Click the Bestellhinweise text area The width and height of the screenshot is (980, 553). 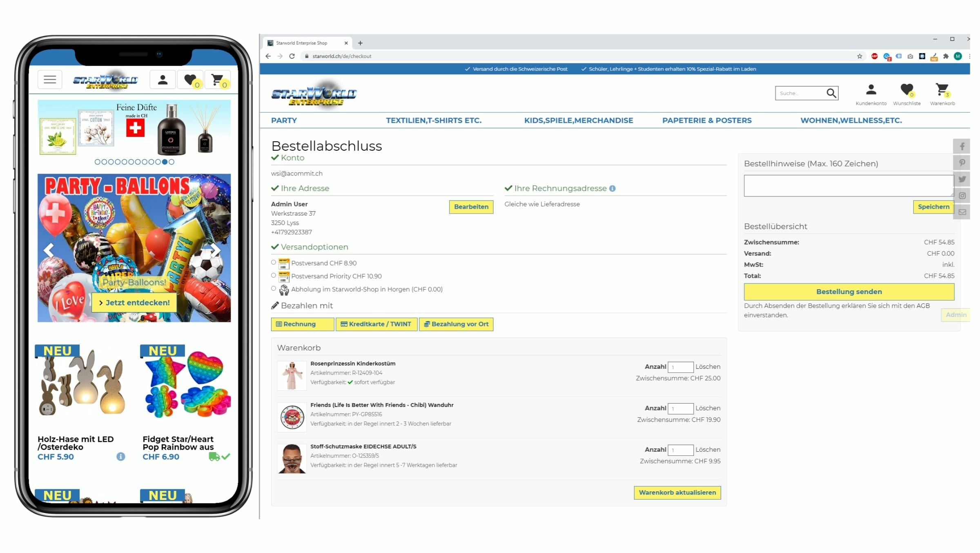tap(849, 185)
